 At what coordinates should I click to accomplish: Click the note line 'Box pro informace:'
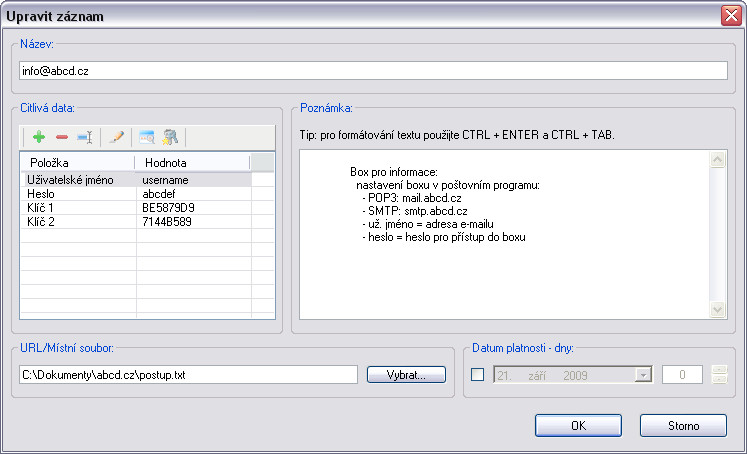pyautogui.click(x=394, y=172)
